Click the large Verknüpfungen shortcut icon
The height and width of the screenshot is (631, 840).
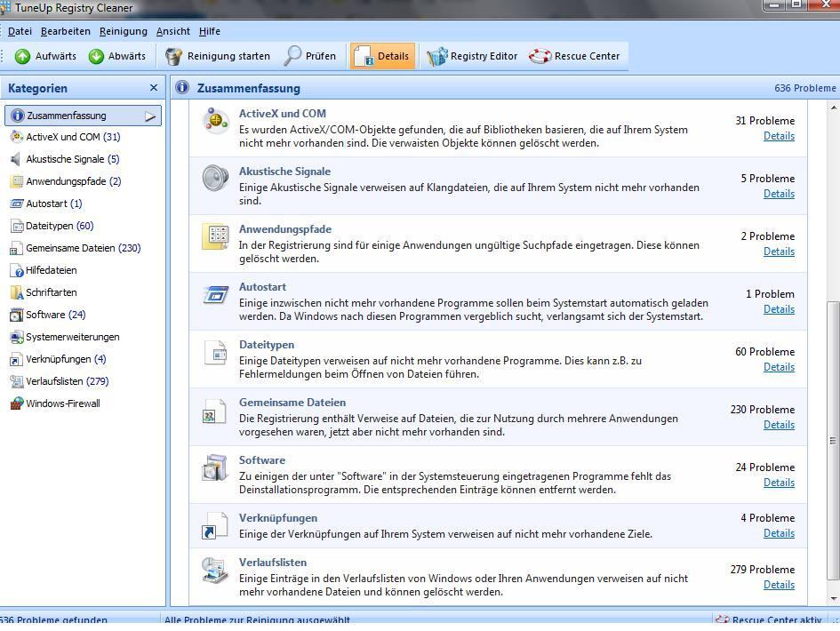[215, 525]
